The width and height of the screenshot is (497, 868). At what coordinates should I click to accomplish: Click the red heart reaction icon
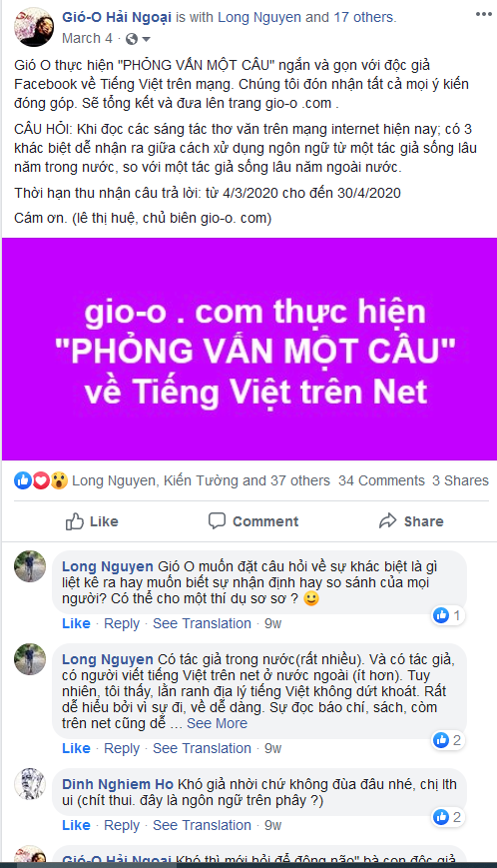[41, 479]
